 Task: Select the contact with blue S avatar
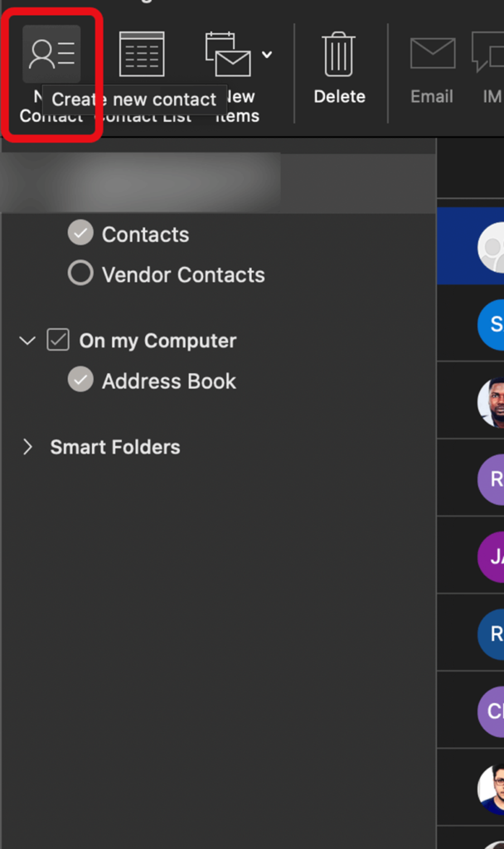(x=471, y=323)
